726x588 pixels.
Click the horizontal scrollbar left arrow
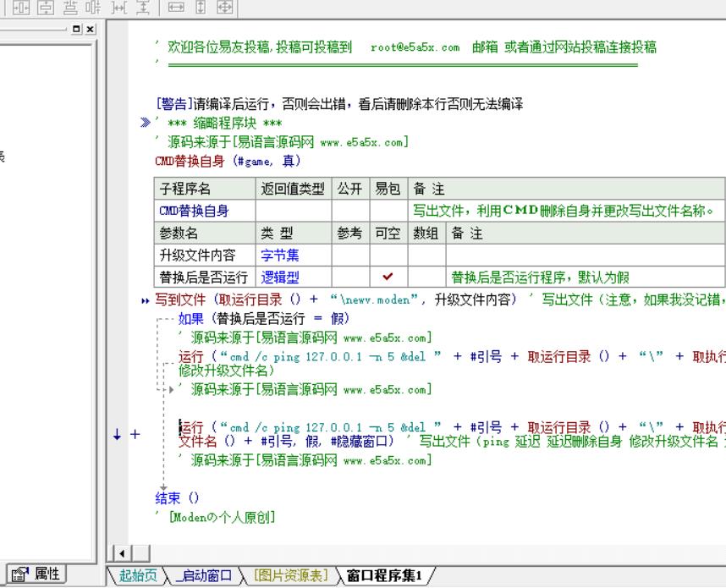click(122, 553)
